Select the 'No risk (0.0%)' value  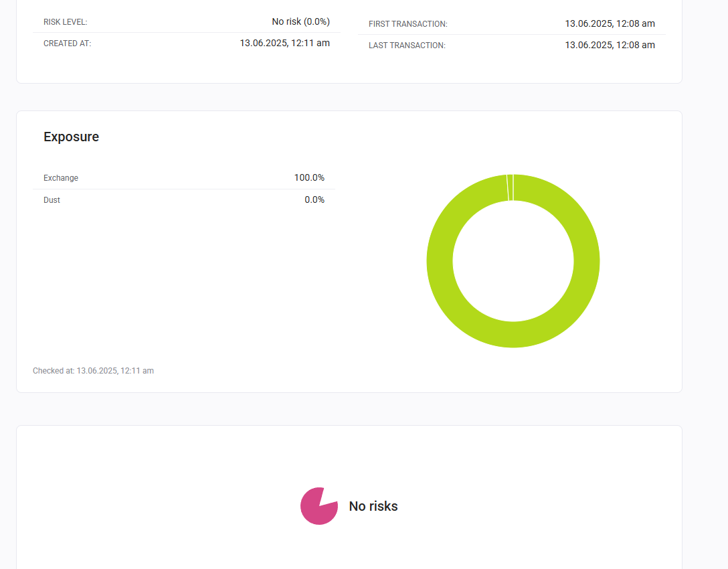tap(300, 21)
